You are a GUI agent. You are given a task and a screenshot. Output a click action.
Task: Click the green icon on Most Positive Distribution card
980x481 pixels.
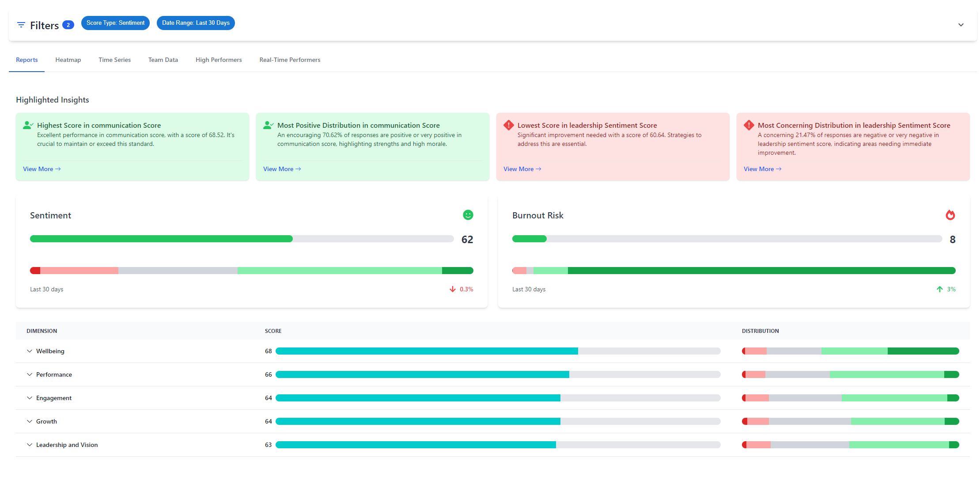tap(268, 125)
